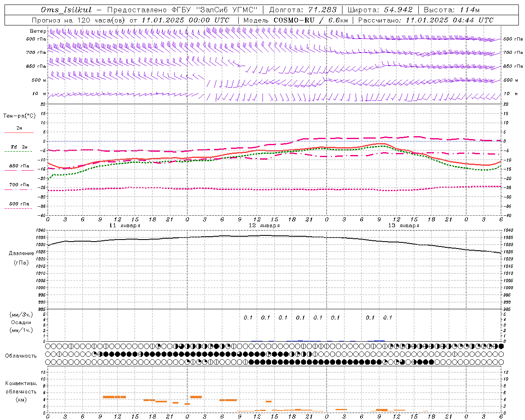Click the Конвективн. облачность panel title

click(x=21, y=388)
